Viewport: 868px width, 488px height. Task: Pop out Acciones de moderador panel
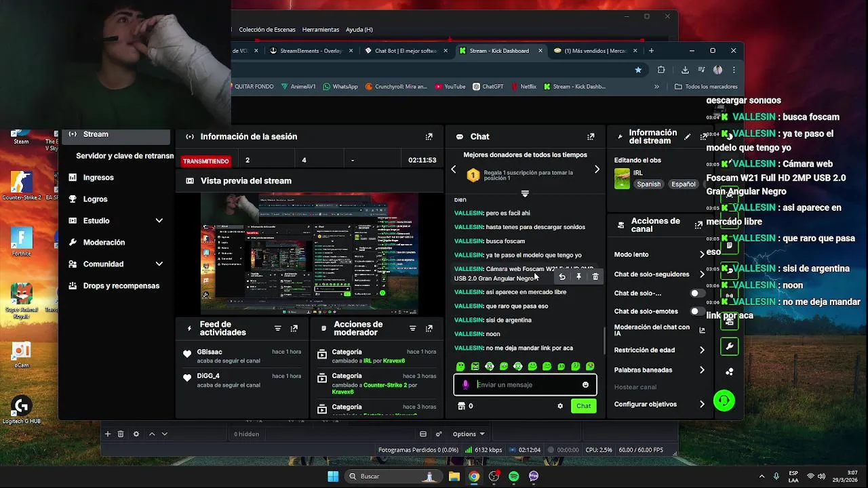click(x=429, y=328)
